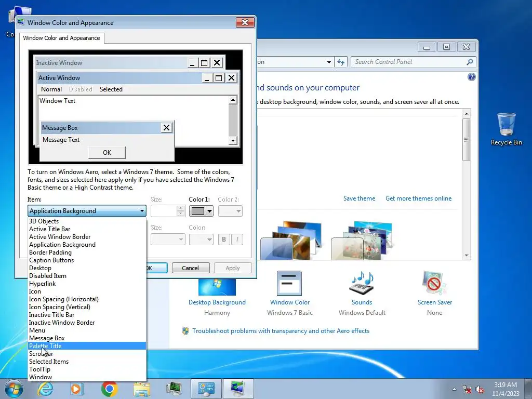The height and width of the screenshot is (399, 532).
Task: Increase item Size stepper up arrow
Action: point(180,208)
